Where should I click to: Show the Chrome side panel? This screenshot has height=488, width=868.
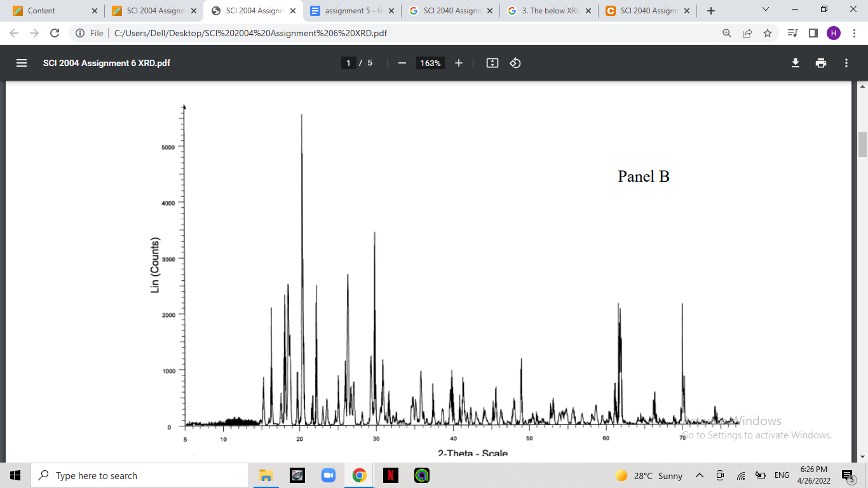click(813, 33)
